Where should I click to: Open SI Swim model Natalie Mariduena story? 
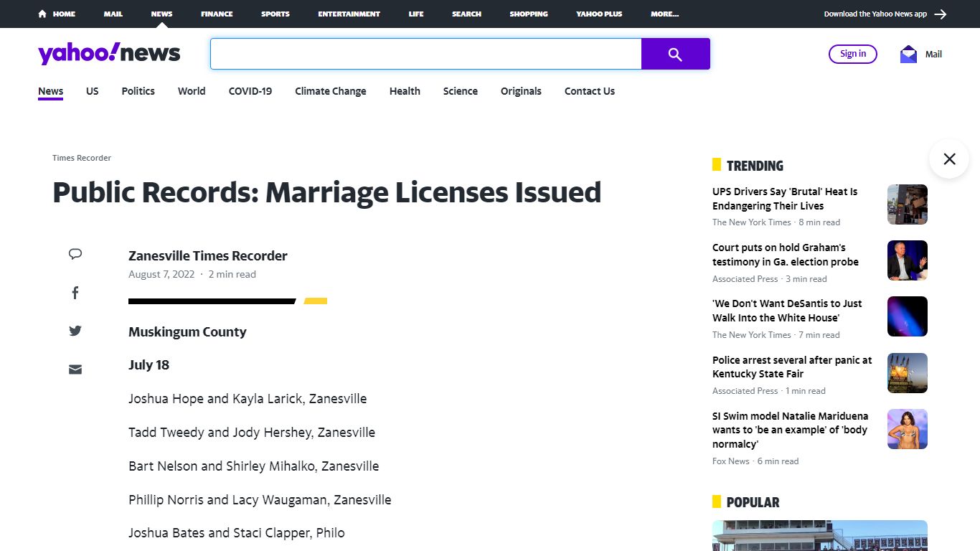[x=790, y=430]
